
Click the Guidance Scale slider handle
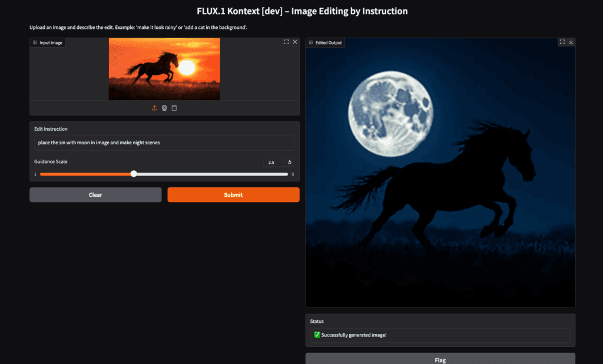tap(134, 174)
